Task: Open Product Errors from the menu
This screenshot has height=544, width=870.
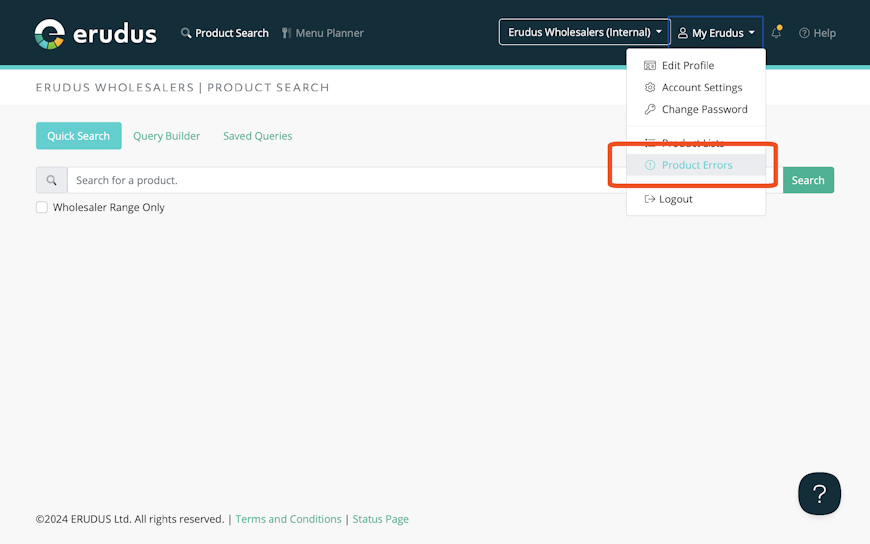Action: (x=696, y=165)
